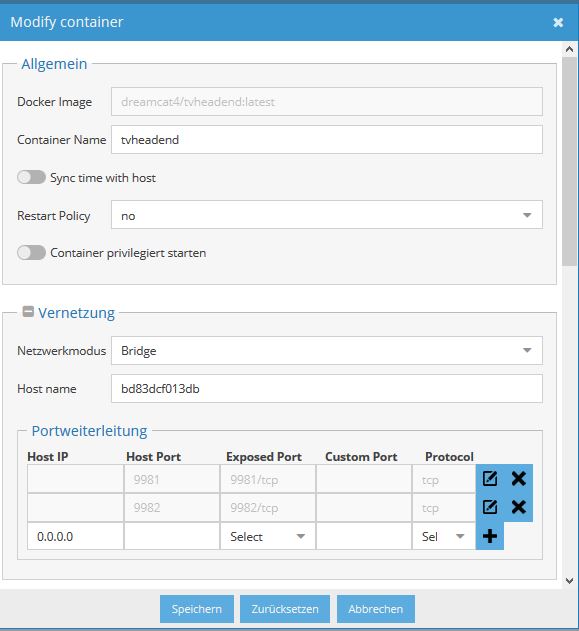Screen dimensions: 579x631
Task: Toggle Sync time with host
Action: click(31, 177)
